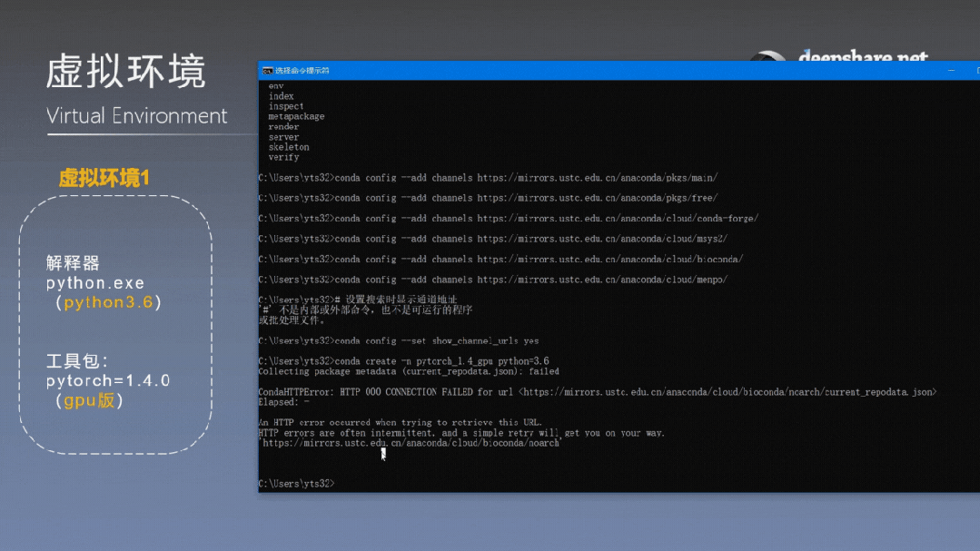Click the 'HTTP errors are often intermittent' line

point(461,433)
